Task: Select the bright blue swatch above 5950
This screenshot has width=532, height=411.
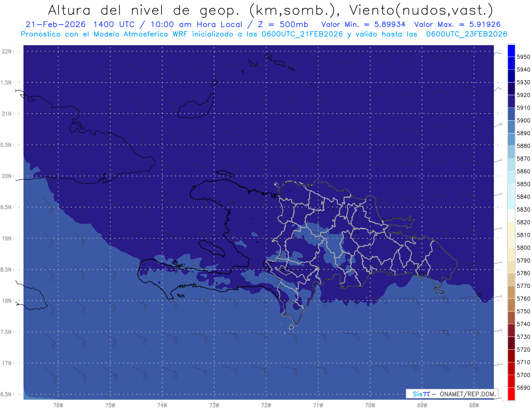Action: point(511,50)
